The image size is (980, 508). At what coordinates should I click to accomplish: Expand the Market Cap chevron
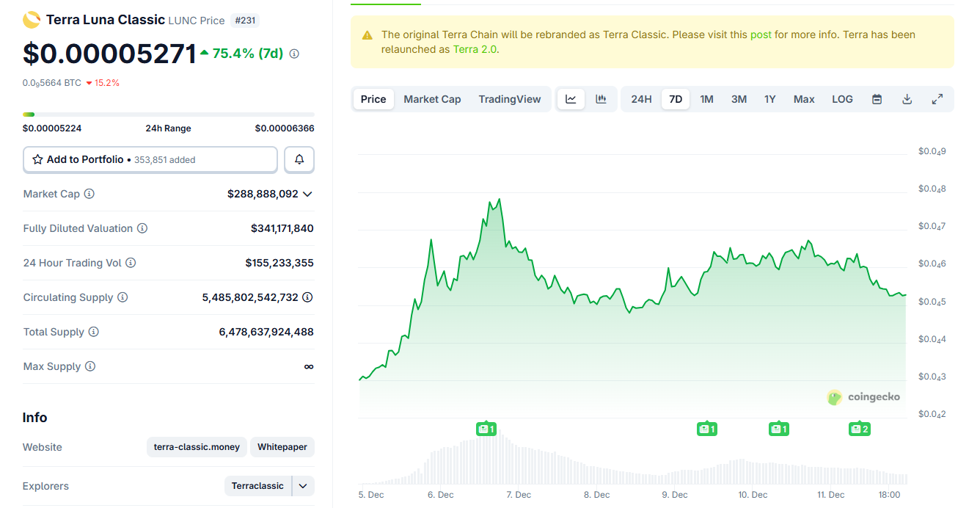pos(307,195)
